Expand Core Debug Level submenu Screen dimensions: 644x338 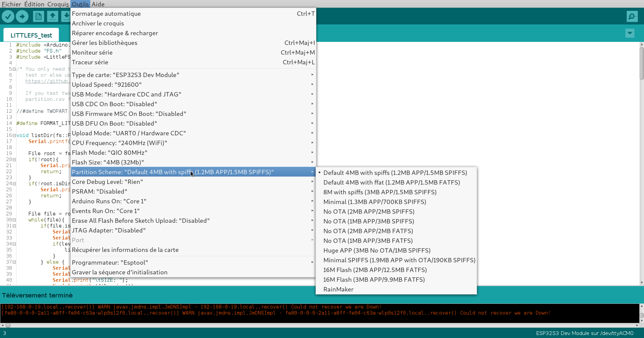pos(193,182)
